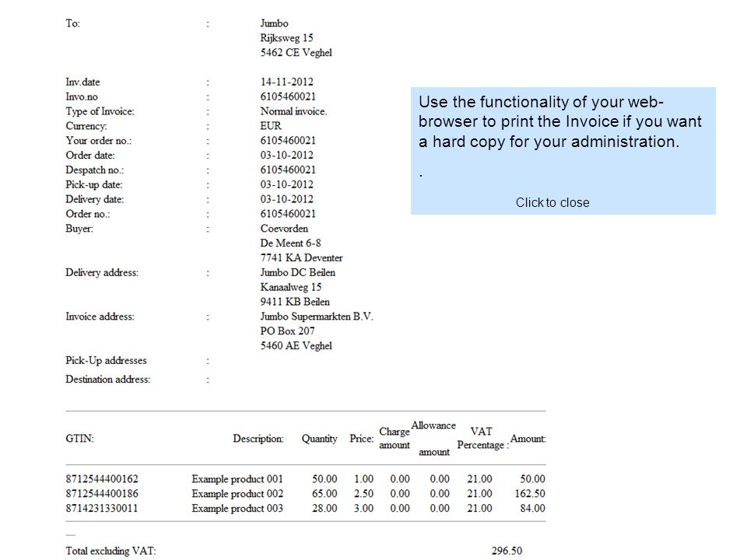Screen dimensions: 747x560
Task: Click the 'Jumbo' recipient name beside To:
Action: point(274,23)
